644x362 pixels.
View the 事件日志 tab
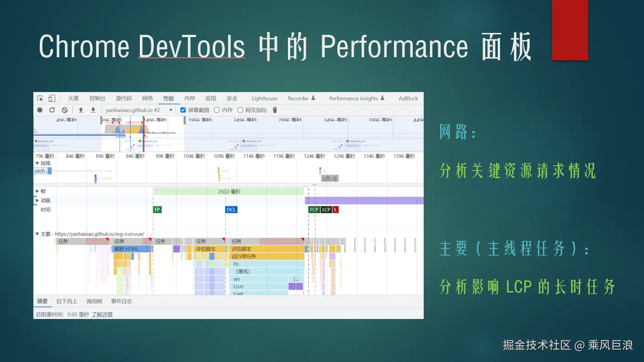(122, 301)
